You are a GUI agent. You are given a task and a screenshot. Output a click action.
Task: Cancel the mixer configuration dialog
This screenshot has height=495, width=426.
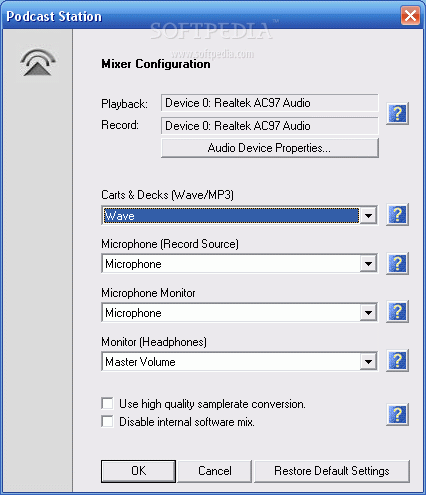click(215, 471)
